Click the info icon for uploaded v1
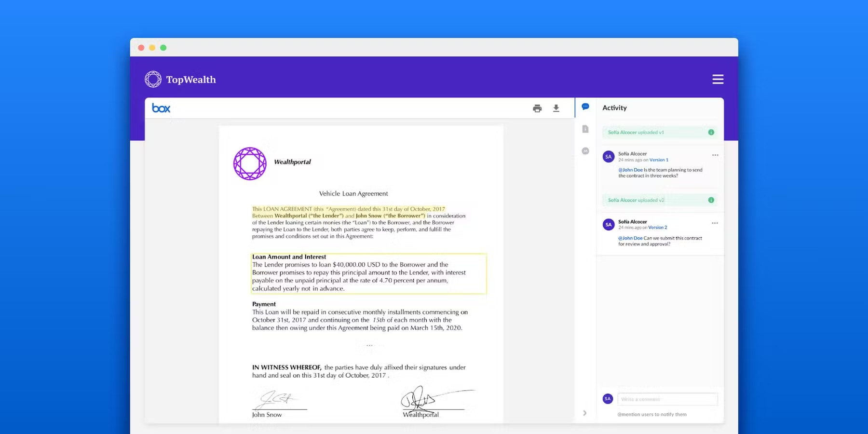This screenshot has height=434, width=868. tap(711, 132)
